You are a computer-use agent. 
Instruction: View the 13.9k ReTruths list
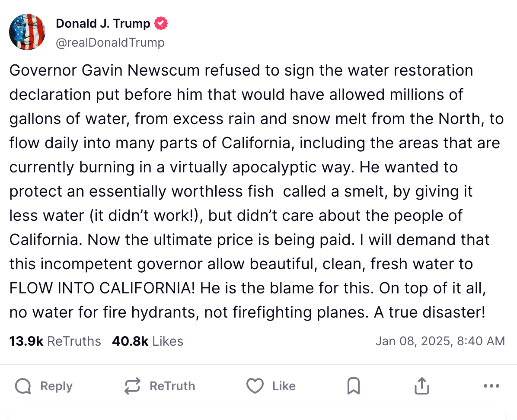point(55,341)
